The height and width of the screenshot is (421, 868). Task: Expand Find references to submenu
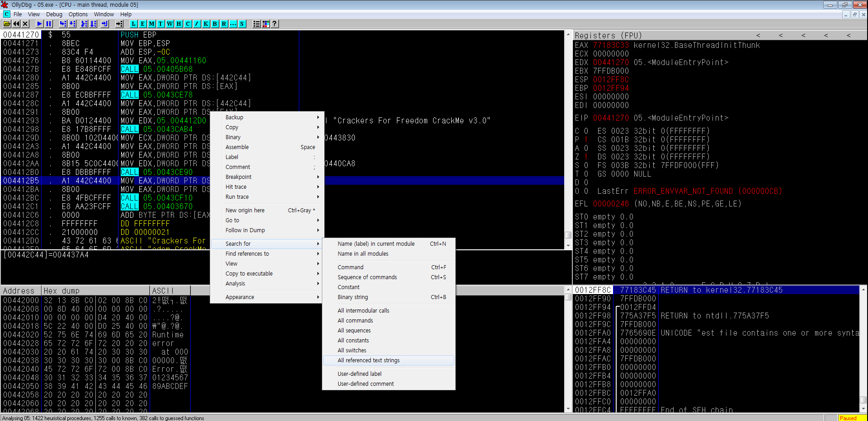(267, 254)
